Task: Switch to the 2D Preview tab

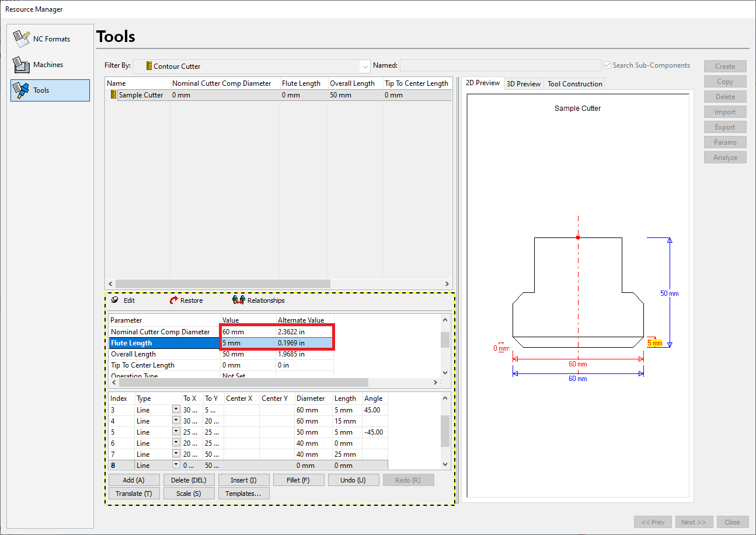Action: [483, 83]
